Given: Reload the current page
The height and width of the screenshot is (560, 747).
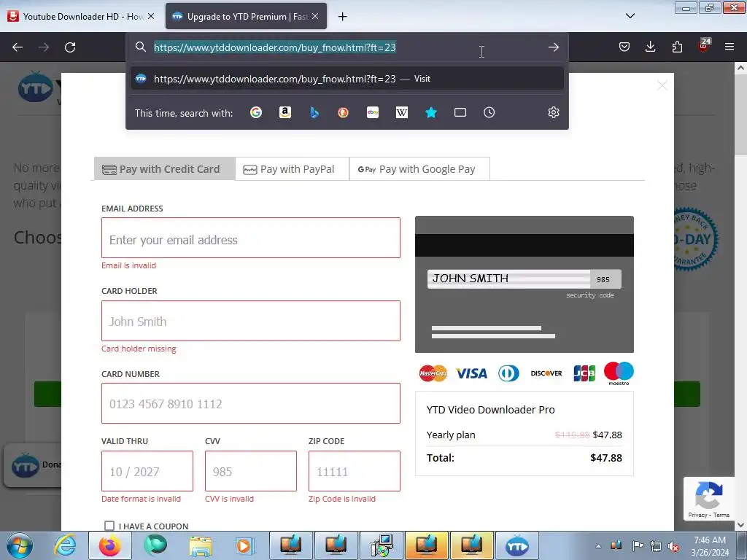Looking at the screenshot, I should click(x=70, y=47).
